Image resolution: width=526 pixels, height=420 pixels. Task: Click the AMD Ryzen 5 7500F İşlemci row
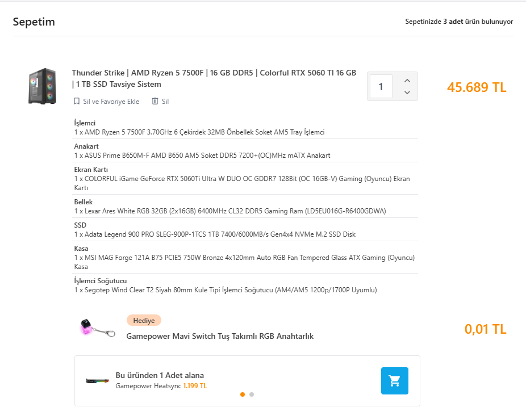(x=246, y=128)
